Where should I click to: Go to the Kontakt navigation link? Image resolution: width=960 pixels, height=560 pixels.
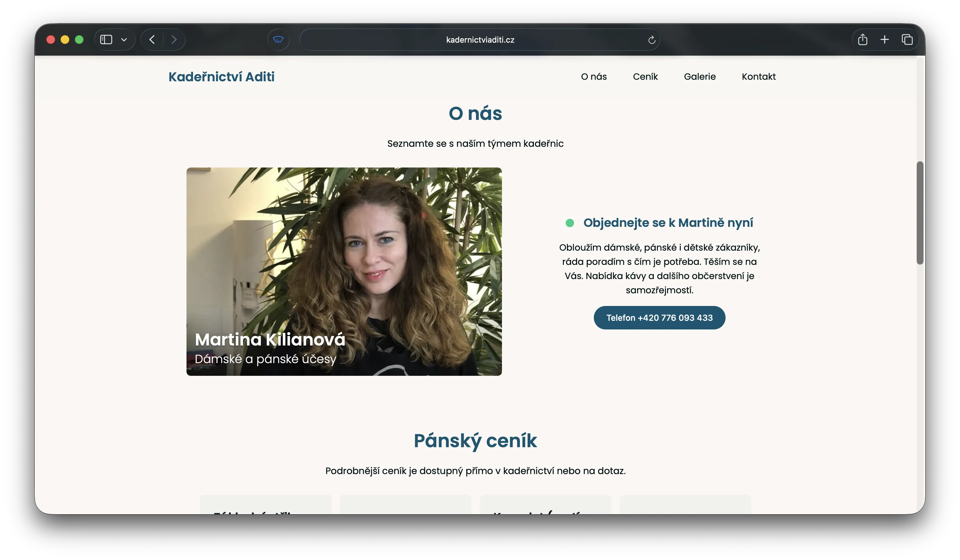click(758, 77)
